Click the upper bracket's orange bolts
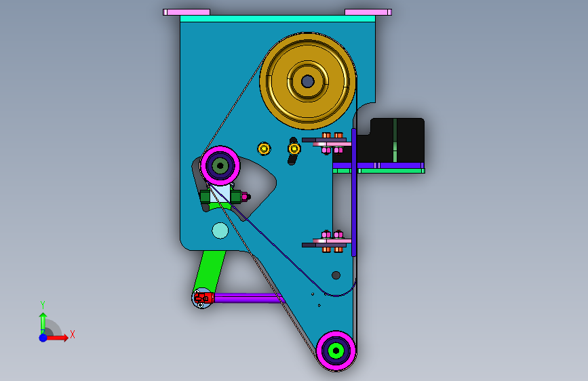The image size is (588, 381). tap(332, 135)
